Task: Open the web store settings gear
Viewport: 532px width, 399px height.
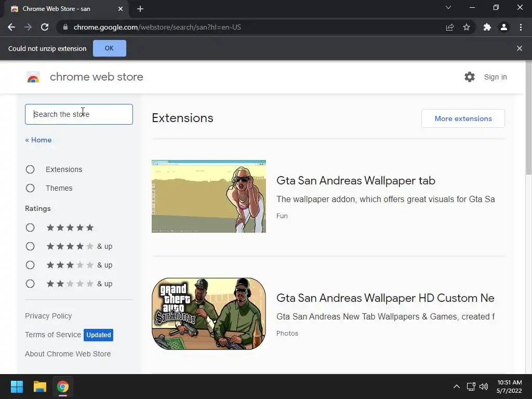Action: [470, 77]
